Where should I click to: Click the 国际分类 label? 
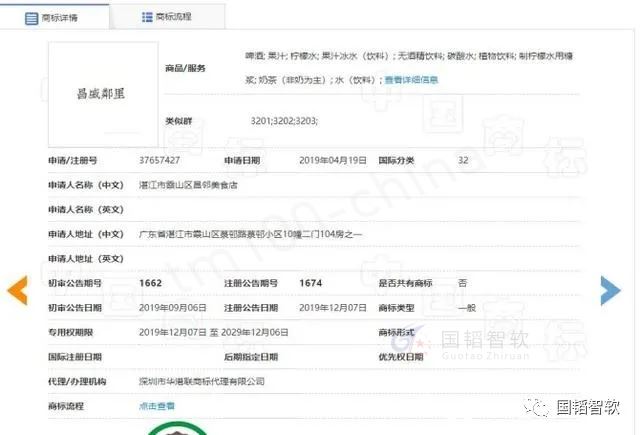point(396,160)
